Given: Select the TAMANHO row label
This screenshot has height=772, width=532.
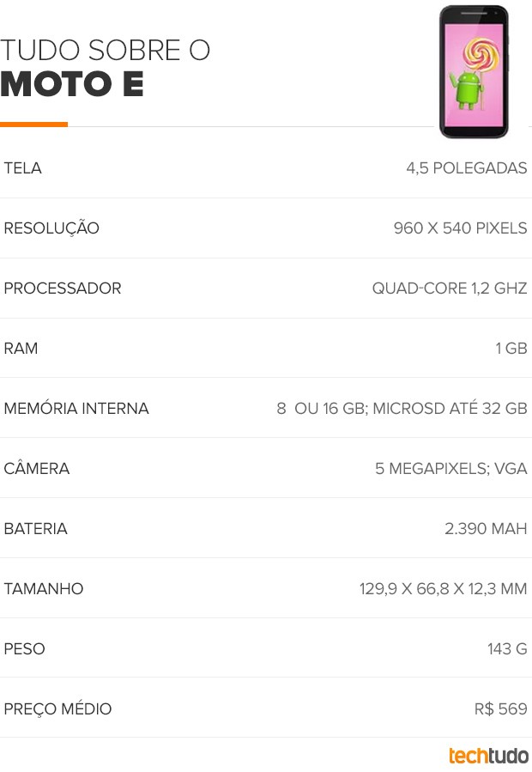Looking at the screenshot, I should [44, 589].
